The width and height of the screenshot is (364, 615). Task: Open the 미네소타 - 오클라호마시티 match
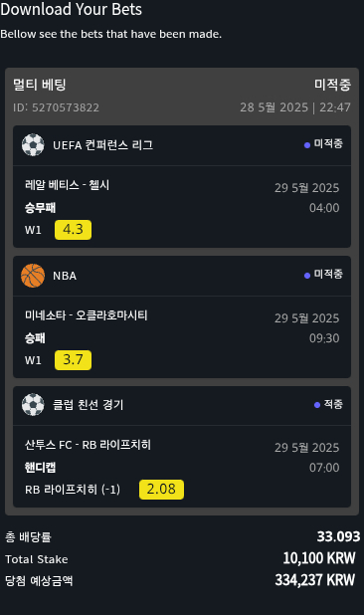[87, 314]
